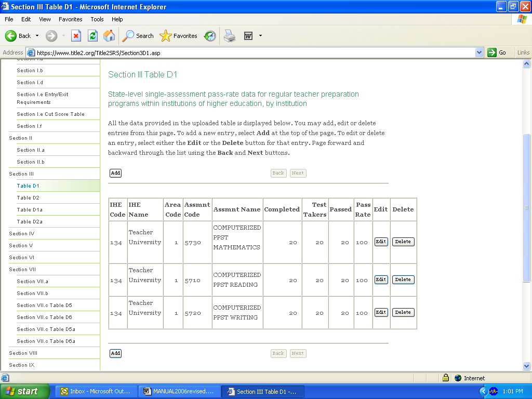The height and width of the screenshot is (399, 532).
Task: Click the Edit with Word icon
Action: tap(248, 36)
